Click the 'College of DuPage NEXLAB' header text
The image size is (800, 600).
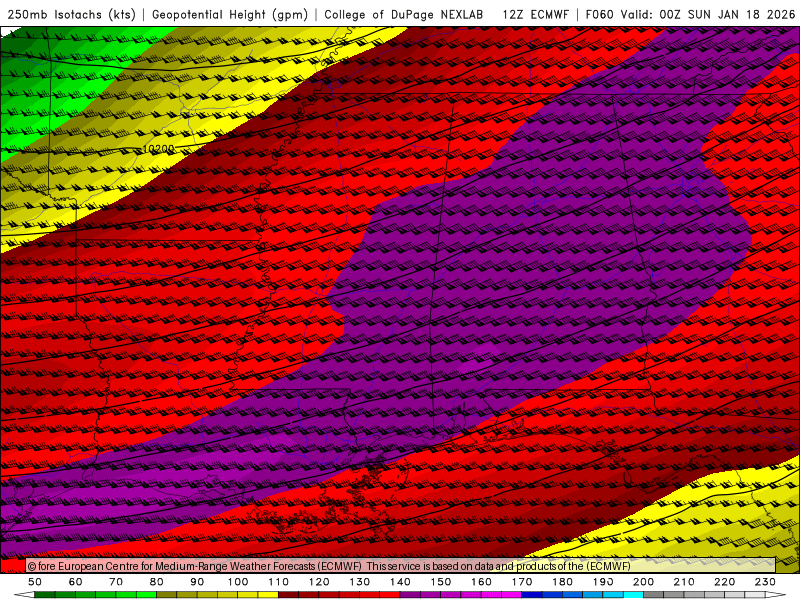click(404, 14)
